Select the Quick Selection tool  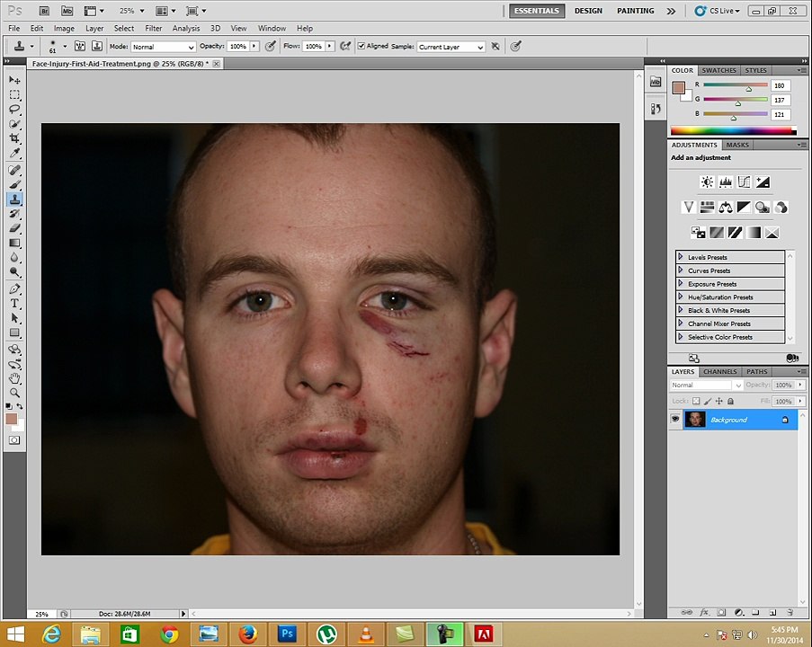click(14, 124)
